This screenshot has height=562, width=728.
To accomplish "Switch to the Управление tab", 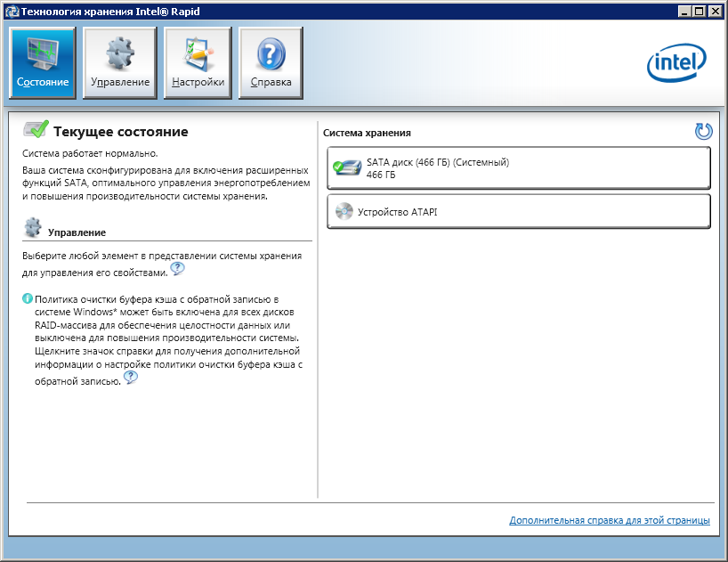I will point(120,62).
